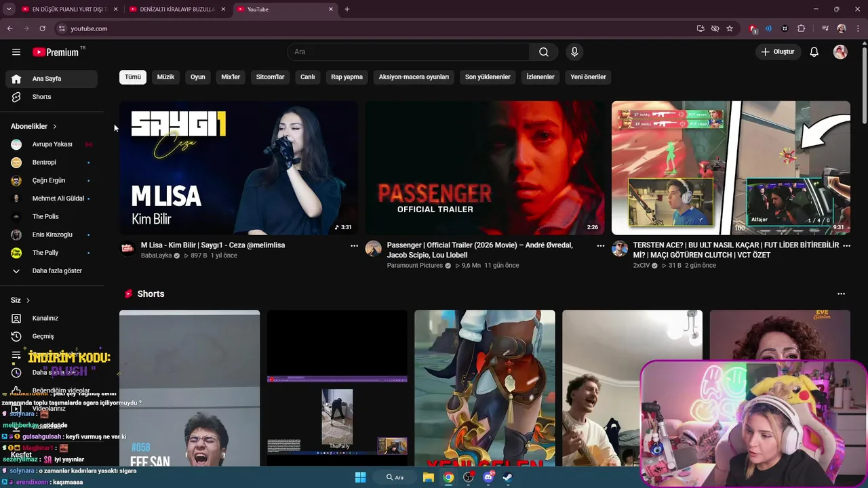Open options for Passenger trailer video
Viewport: 868px width, 488px height.
(600, 246)
